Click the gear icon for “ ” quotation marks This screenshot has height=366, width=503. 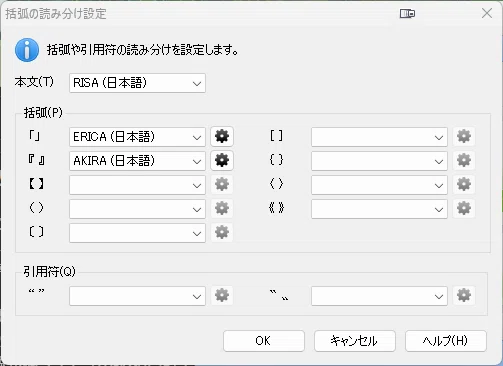(222, 295)
